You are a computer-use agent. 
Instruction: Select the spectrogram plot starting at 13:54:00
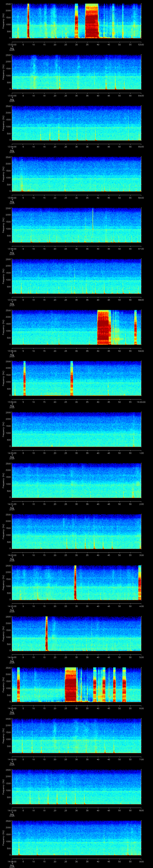[77, 123]
